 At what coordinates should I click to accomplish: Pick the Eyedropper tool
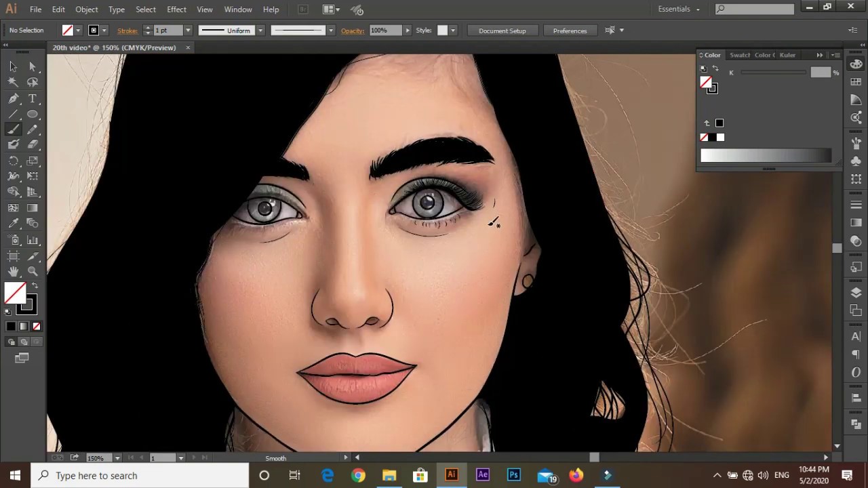click(x=13, y=223)
